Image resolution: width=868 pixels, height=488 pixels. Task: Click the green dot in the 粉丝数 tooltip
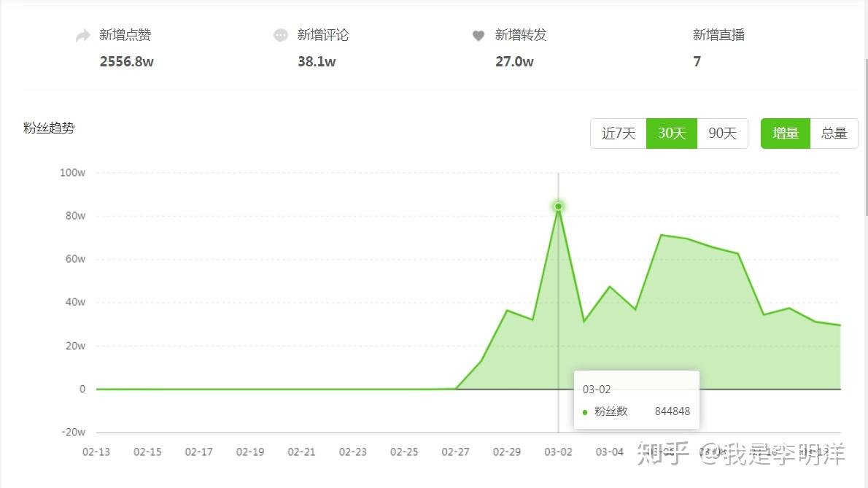pyautogui.click(x=585, y=412)
